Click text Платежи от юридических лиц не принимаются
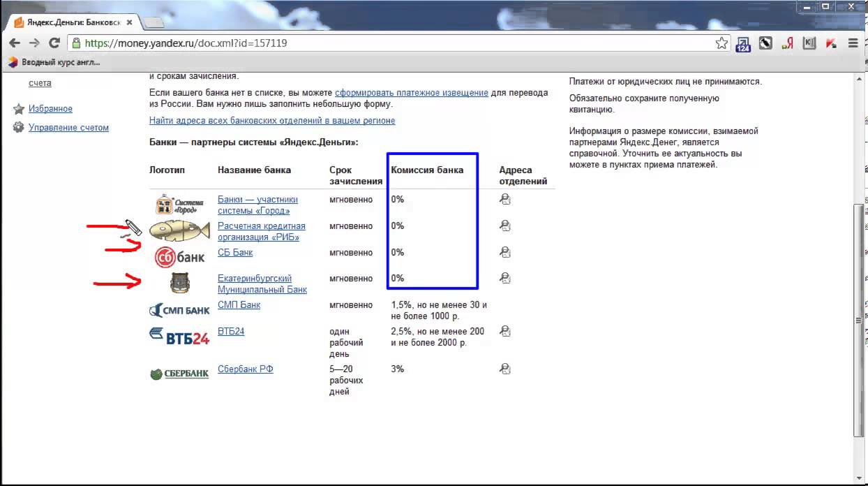 pos(666,82)
